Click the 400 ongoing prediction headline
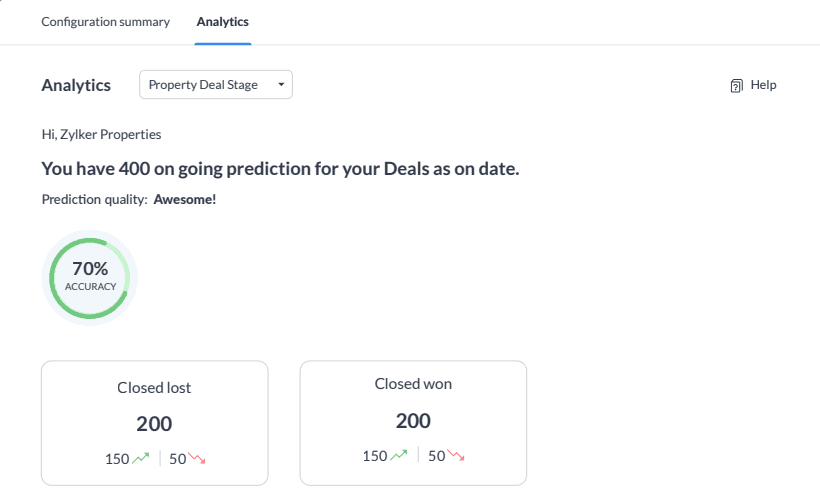820x502 pixels. 280,168
